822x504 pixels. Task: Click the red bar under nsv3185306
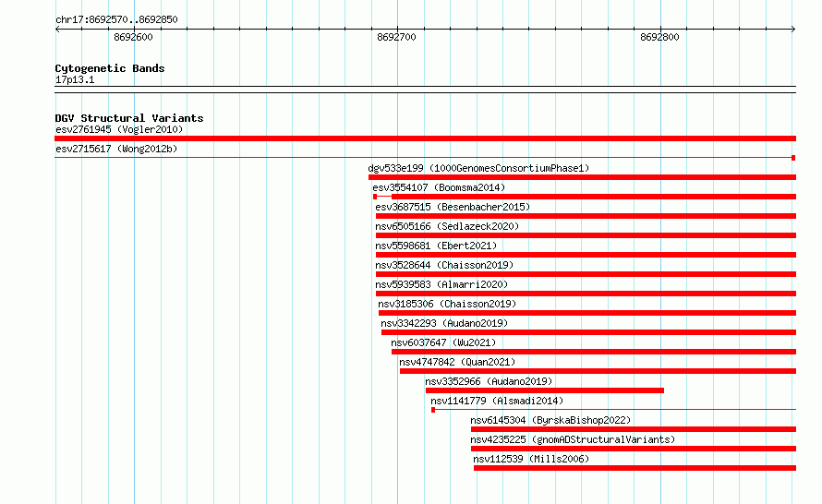[587, 313]
